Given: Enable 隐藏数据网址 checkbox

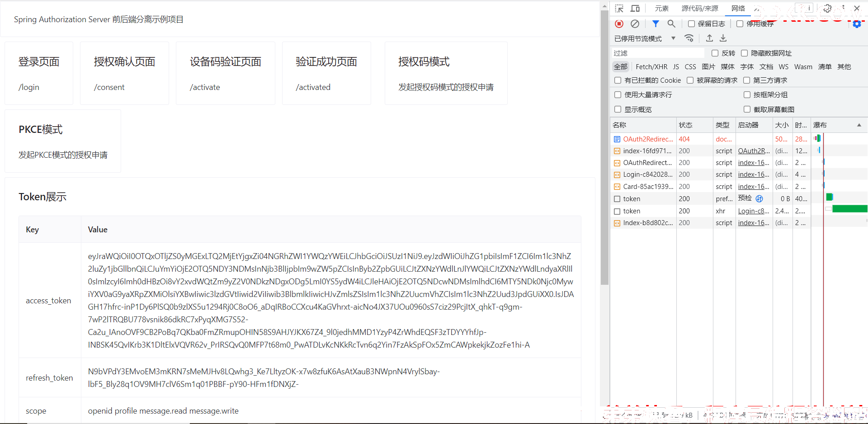Looking at the screenshot, I should click(x=744, y=53).
